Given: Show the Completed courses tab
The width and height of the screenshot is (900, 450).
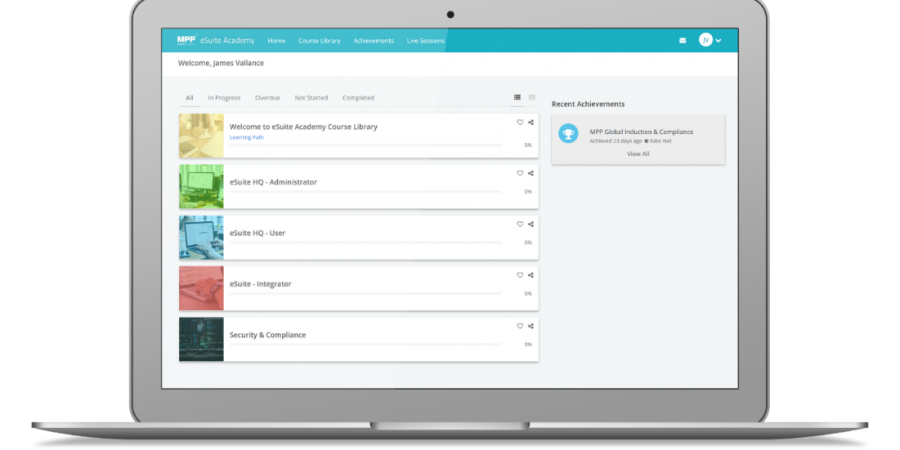Looking at the screenshot, I should point(358,98).
